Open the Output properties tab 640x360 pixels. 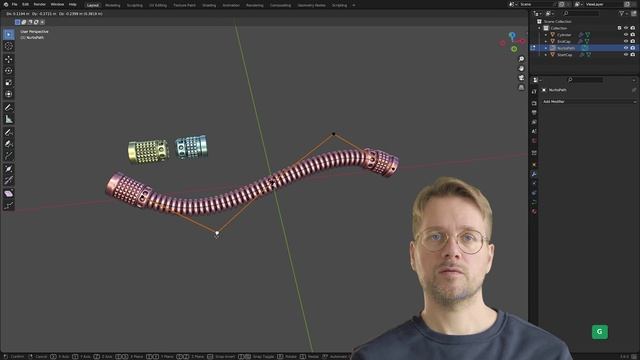pos(534,113)
